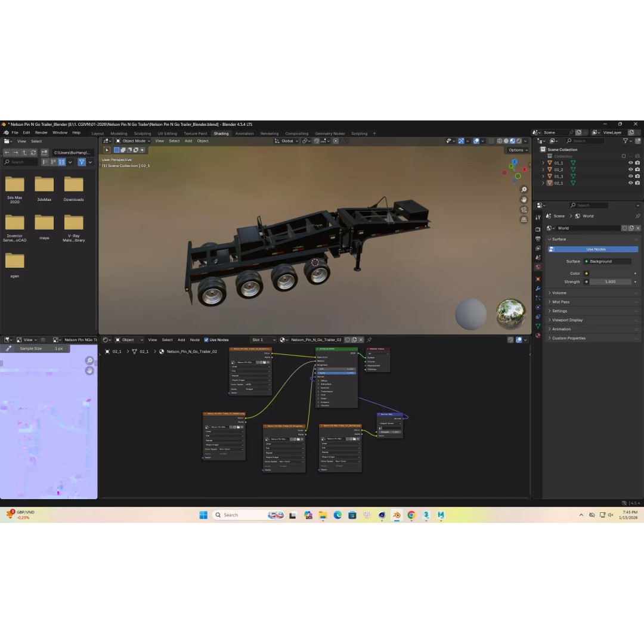The width and height of the screenshot is (644, 644).
Task: Expand the Viewport Display panel
Action: tap(593, 320)
